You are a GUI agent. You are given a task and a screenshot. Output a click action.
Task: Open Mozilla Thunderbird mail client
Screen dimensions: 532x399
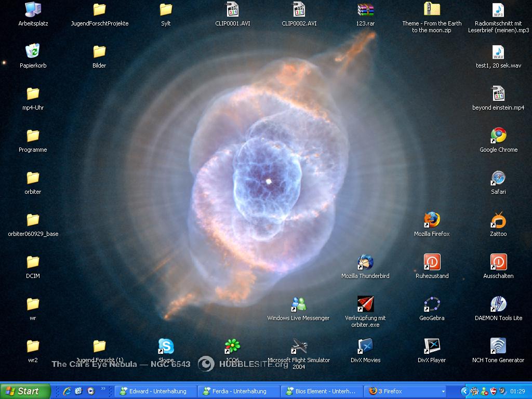[x=365, y=262]
